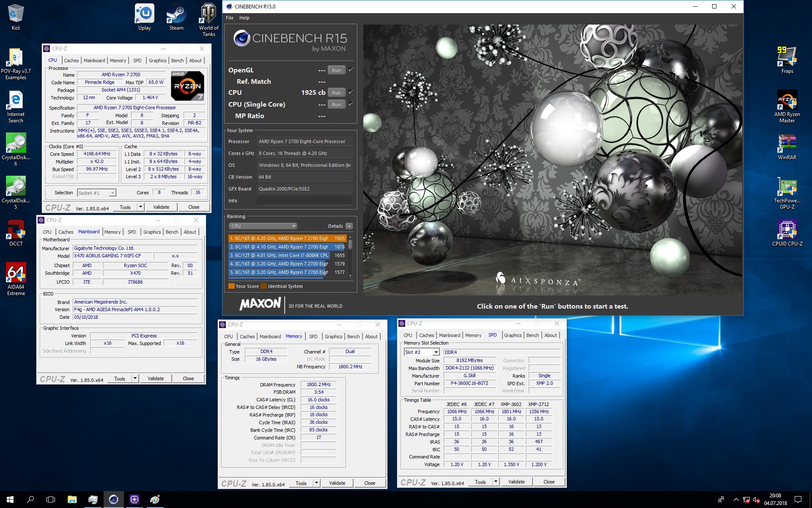Open Tools dropdown arrow in CPU-Z Mainboard window

135,378
